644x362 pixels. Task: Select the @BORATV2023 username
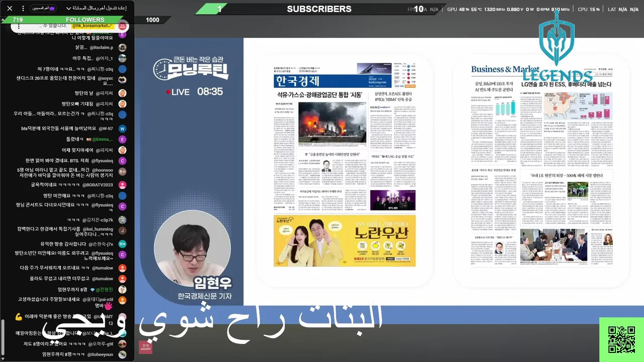(x=98, y=185)
